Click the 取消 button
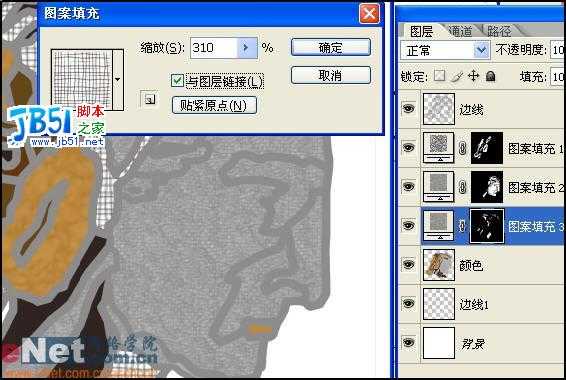The image size is (566, 380). point(331,75)
